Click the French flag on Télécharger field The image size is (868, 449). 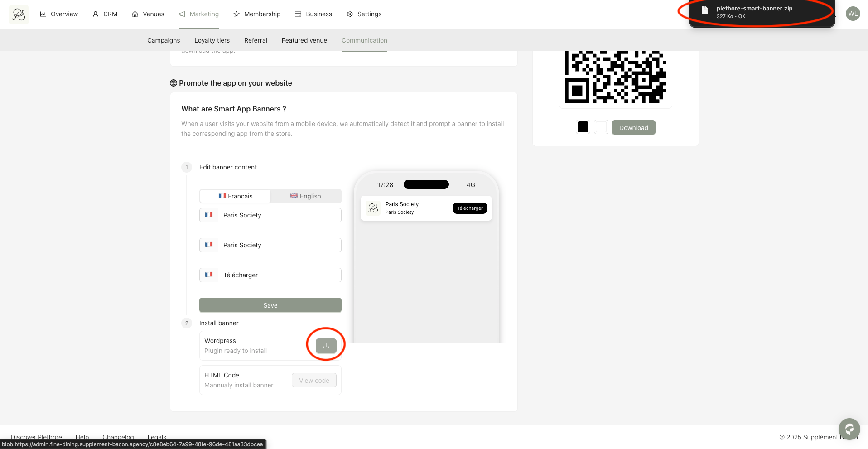pyautogui.click(x=209, y=275)
